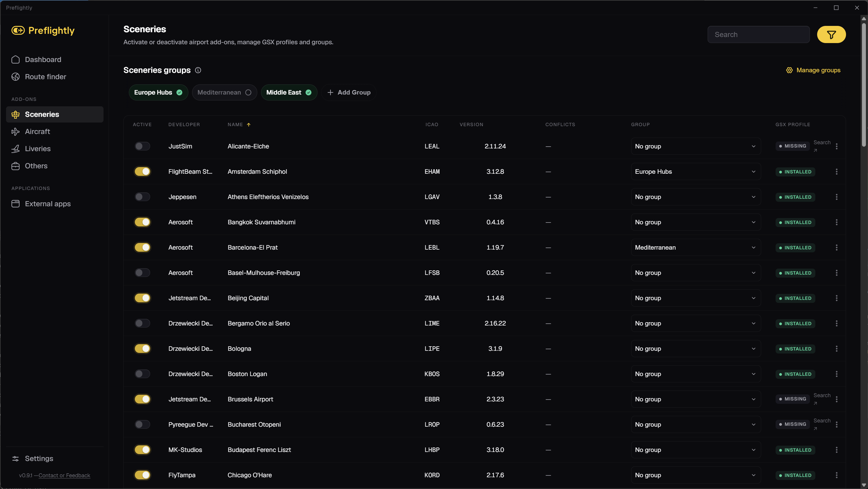Open the three-dot menu for Alicante-Elche

pos(837,146)
